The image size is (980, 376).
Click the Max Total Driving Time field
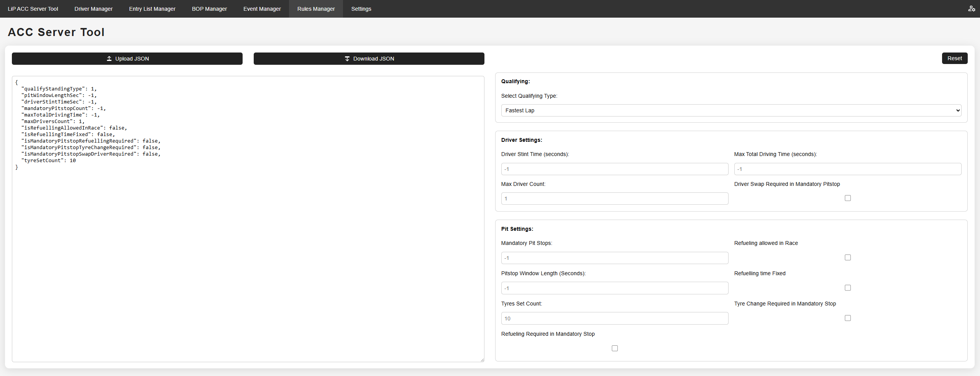848,169
